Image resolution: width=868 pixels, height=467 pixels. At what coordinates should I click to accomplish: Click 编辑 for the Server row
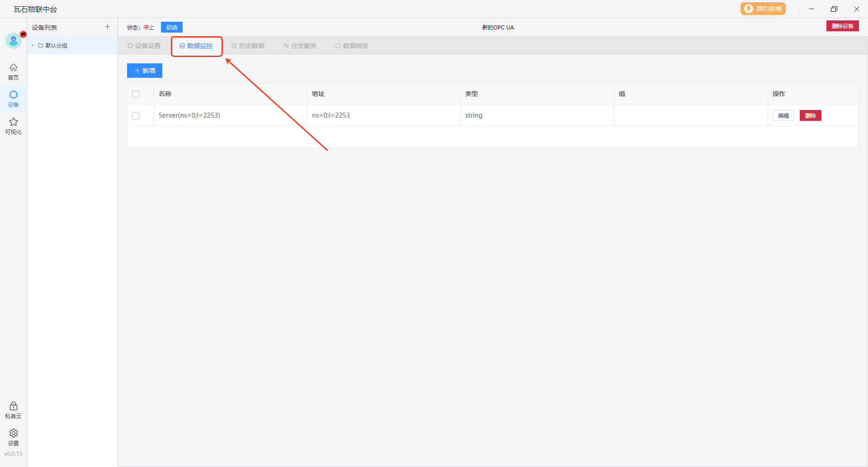point(783,116)
